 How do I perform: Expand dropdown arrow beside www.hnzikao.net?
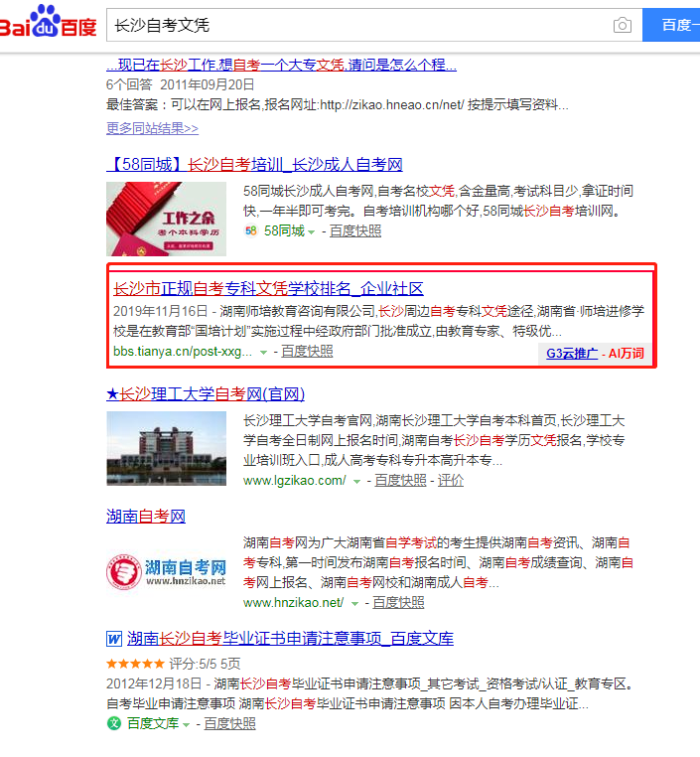[x=355, y=604]
